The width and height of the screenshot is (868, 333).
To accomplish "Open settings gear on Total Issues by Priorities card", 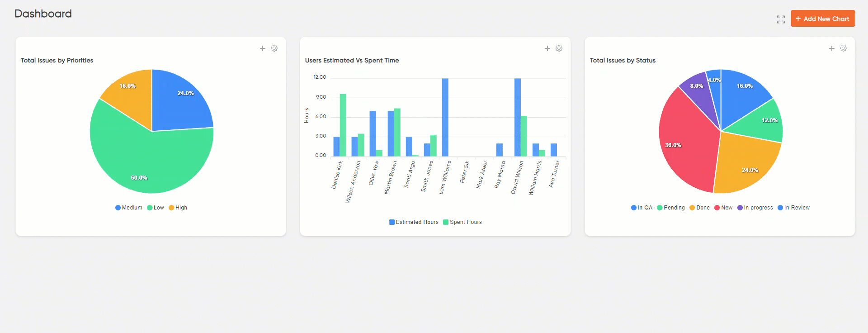I will pyautogui.click(x=274, y=48).
